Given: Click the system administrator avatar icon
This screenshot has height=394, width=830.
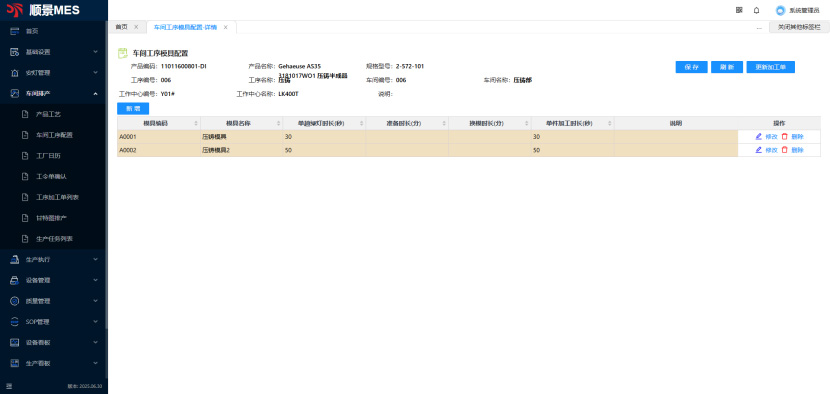Looking at the screenshot, I should pos(780,11).
